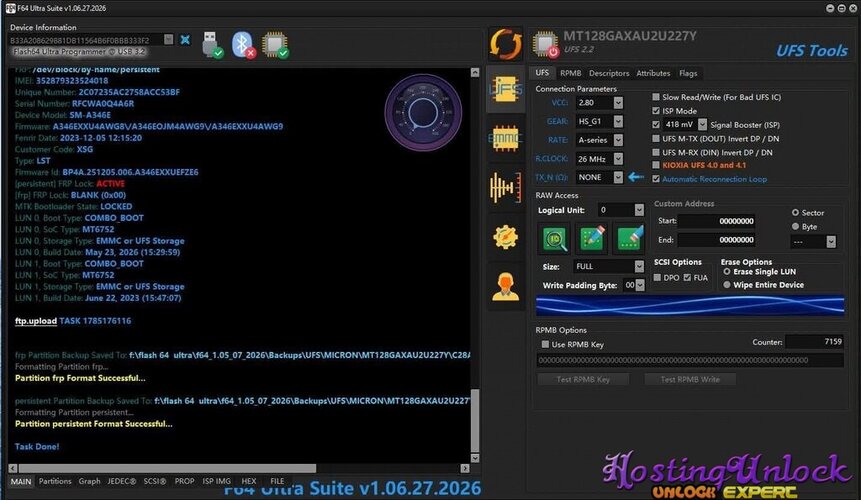Screen dimensions: 861x500
Task: Switch to the Descriptors tab
Action: coord(609,73)
